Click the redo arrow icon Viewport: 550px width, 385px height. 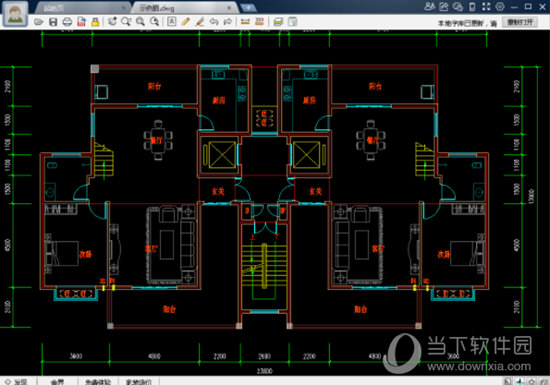click(228, 22)
